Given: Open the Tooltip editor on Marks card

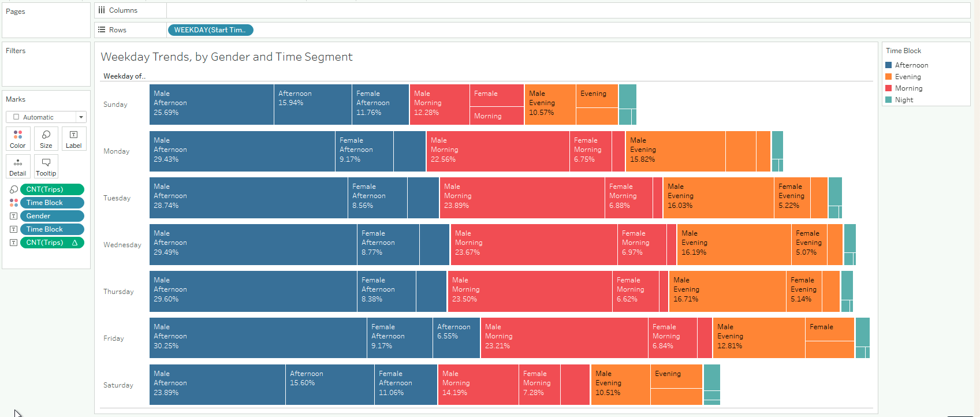Looking at the screenshot, I should [x=46, y=166].
